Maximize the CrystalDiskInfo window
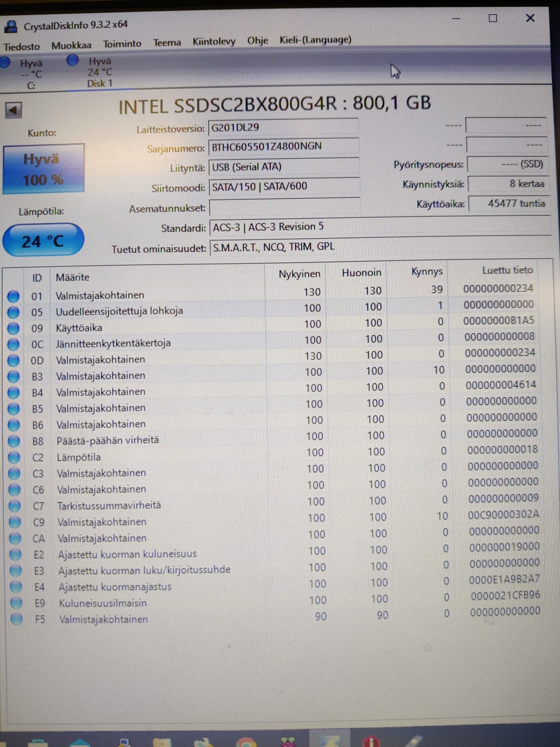The width and height of the screenshot is (560, 747). [x=493, y=18]
